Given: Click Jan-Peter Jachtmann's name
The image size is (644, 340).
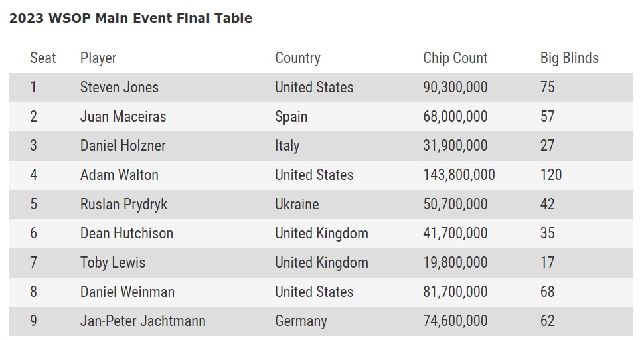Looking at the screenshot, I should pyautogui.click(x=143, y=321).
